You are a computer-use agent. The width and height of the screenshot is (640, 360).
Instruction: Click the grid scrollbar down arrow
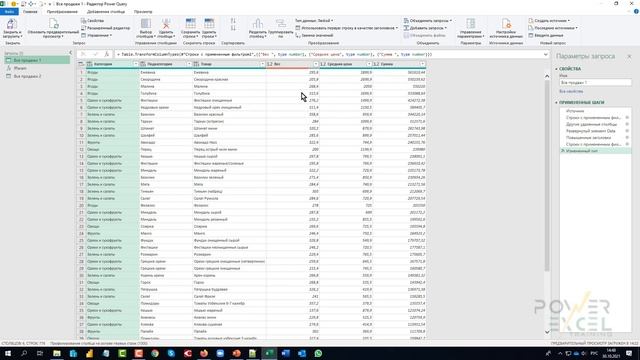pyautogui.click(x=547, y=332)
